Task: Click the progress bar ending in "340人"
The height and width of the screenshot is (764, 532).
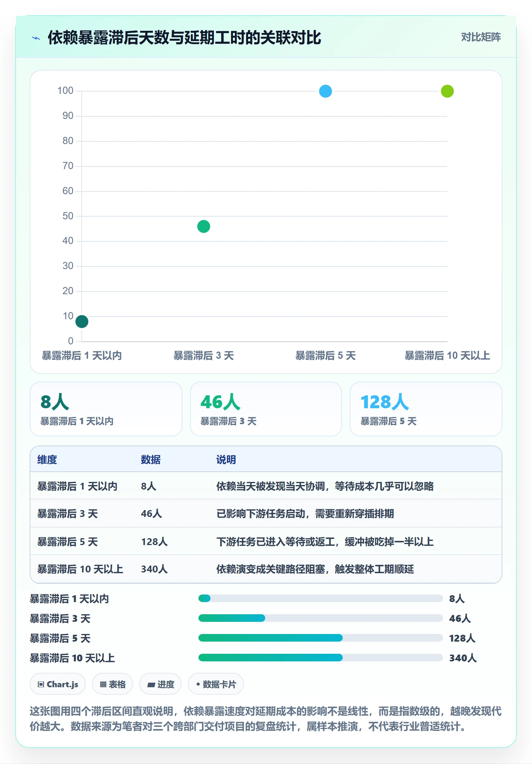Action: pos(321,658)
